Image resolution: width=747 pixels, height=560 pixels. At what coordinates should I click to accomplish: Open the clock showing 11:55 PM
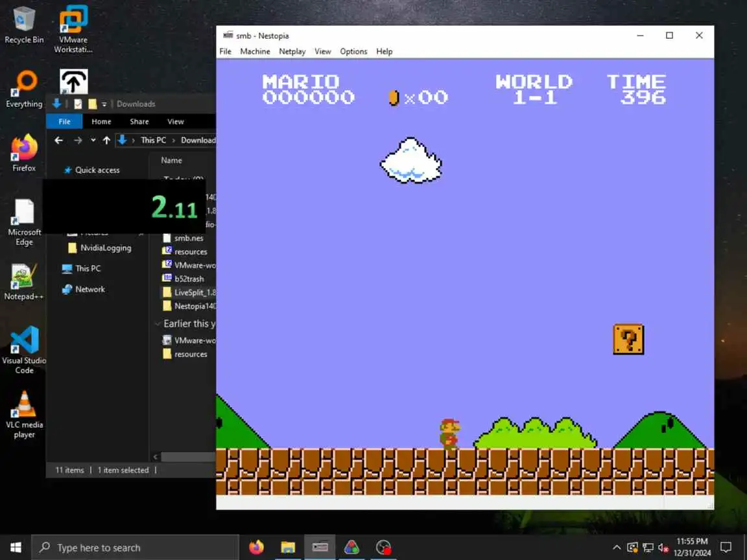coord(692,547)
